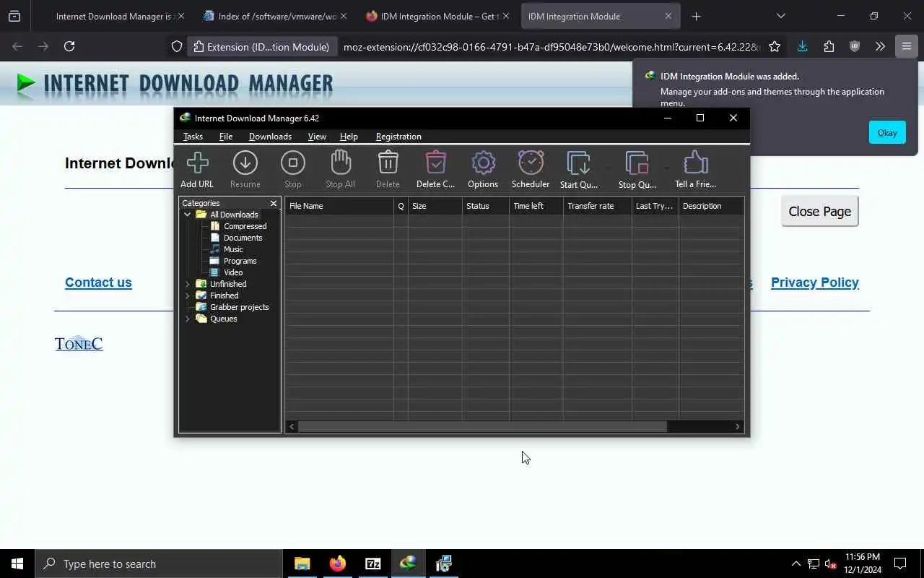Viewport: 924px width, 578px height.
Task: Open a new Firefox tab
Action: tap(696, 16)
